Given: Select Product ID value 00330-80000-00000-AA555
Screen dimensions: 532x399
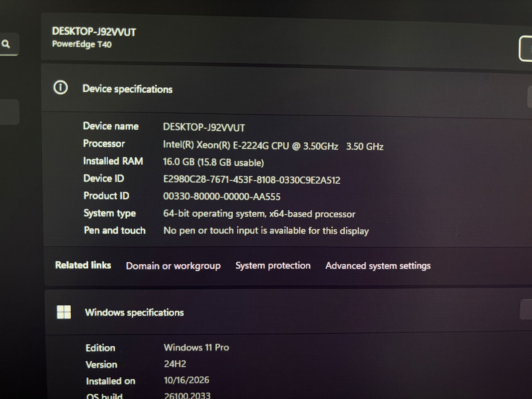Looking at the screenshot, I should (222, 196).
